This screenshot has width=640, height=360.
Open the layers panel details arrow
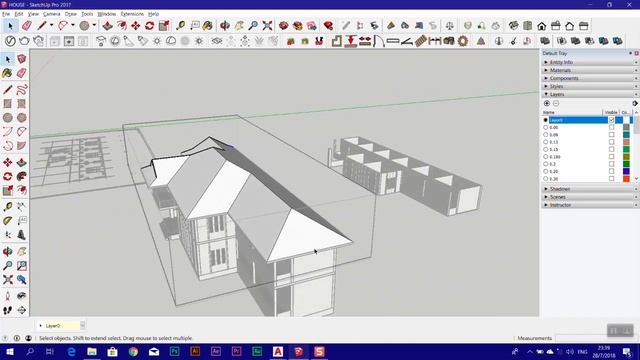pyautogui.click(x=635, y=103)
